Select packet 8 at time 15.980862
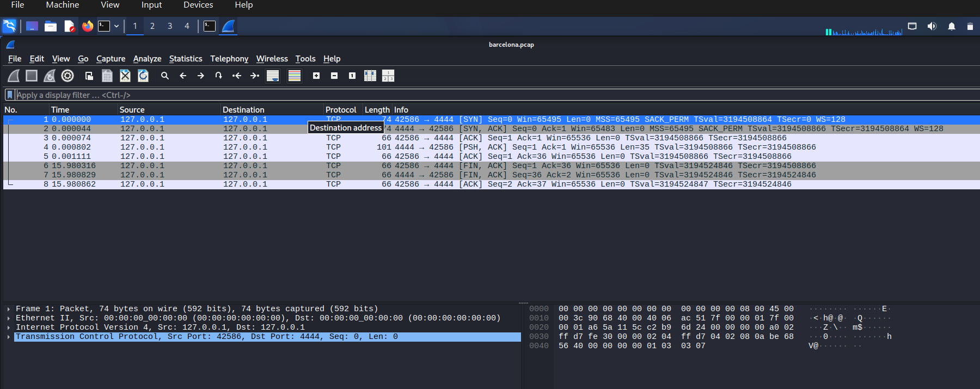 tap(492, 184)
